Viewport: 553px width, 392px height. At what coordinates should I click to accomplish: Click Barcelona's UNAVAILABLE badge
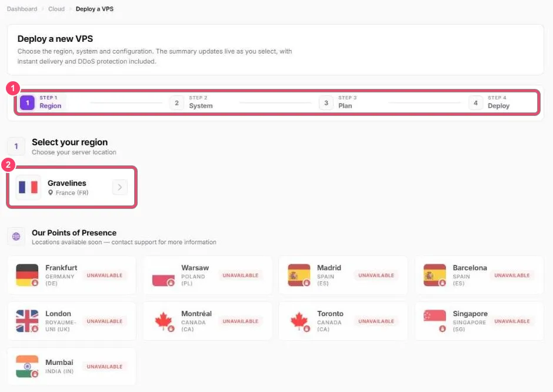click(x=512, y=275)
